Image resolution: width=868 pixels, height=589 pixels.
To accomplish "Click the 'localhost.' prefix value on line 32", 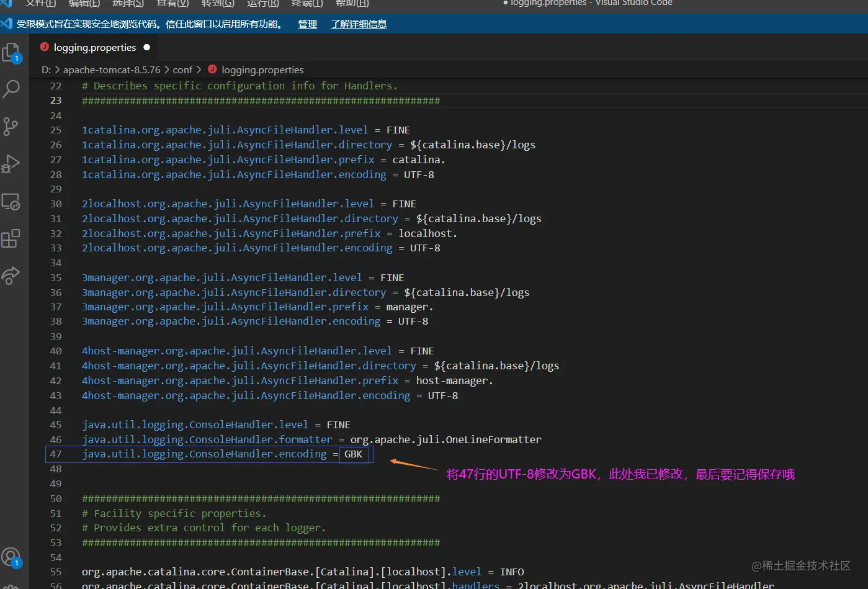I will [x=427, y=234].
